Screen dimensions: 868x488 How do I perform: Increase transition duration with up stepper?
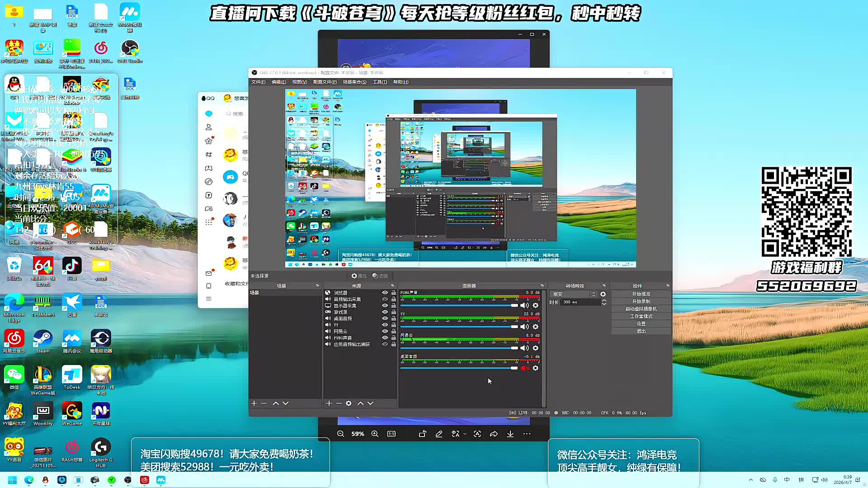[604, 300]
